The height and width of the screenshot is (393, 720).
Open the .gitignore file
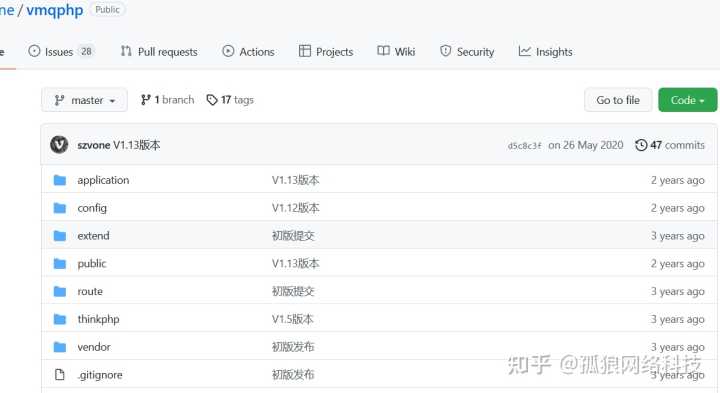[x=100, y=375]
